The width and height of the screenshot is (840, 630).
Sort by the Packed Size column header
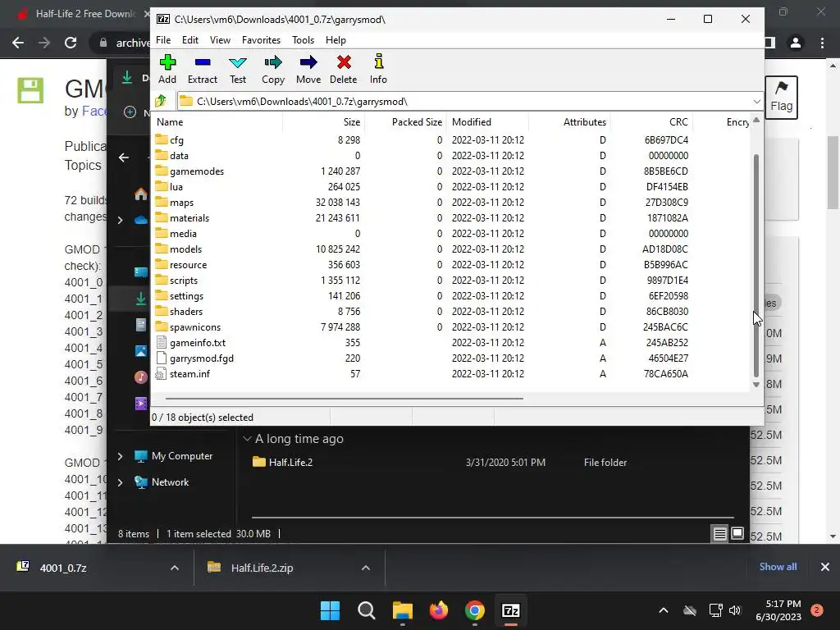405,122
